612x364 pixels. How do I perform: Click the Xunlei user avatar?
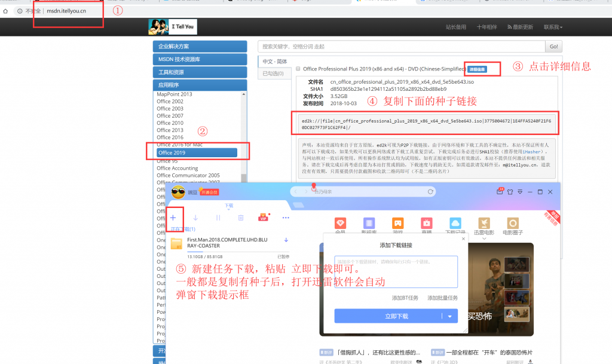coord(178,191)
